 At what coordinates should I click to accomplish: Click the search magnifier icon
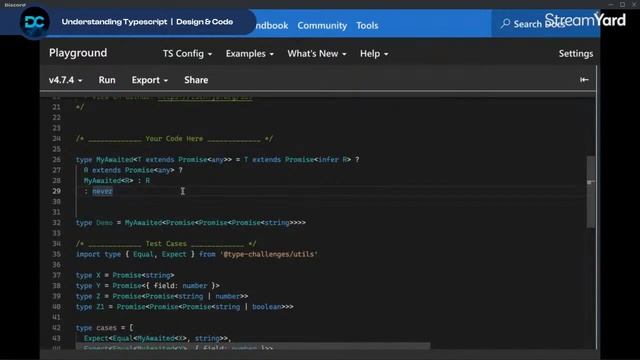505,24
